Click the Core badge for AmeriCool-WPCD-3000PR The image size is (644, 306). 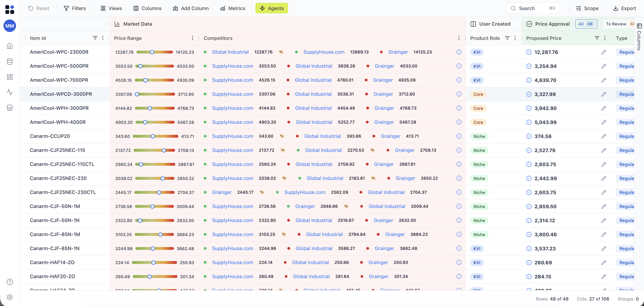click(x=478, y=94)
